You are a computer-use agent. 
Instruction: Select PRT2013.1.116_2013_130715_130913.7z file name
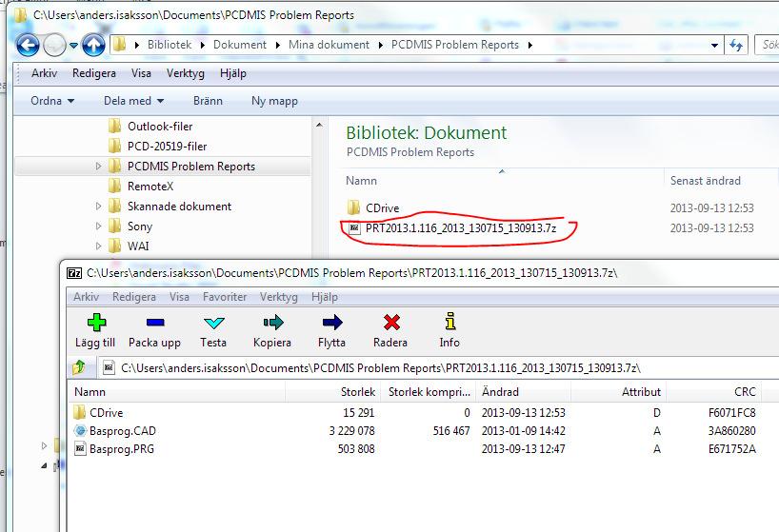461,228
